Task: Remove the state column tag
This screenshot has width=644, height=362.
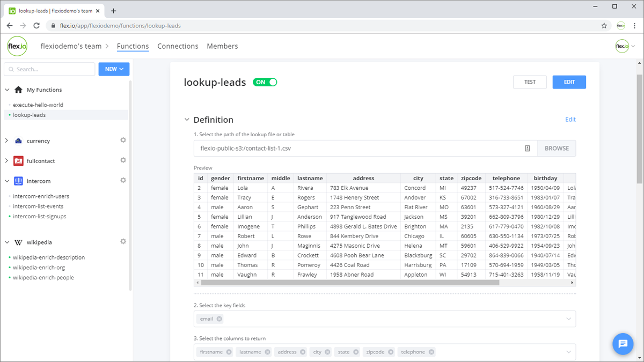Action: coord(356,352)
